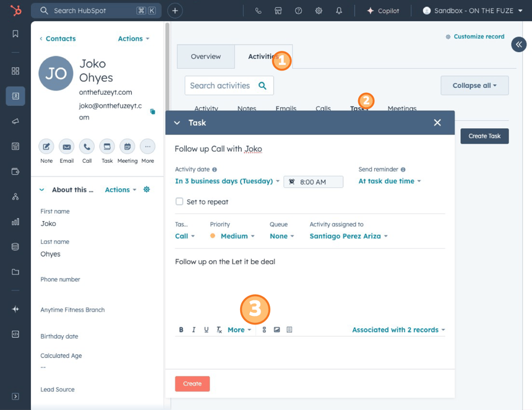Click the Task icon under the contact name
Viewport: 532px width, 410px height.
click(107, 147)
